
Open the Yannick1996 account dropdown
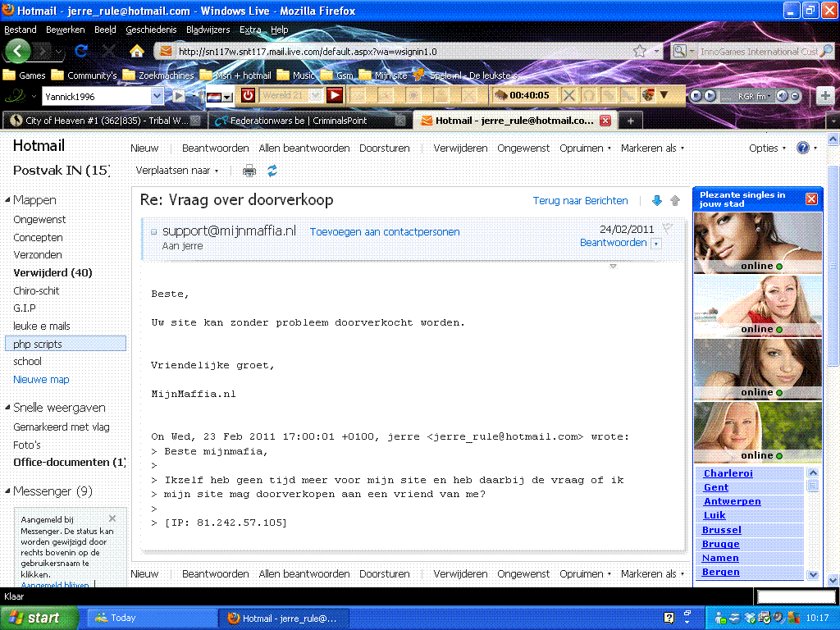(157, 97)
